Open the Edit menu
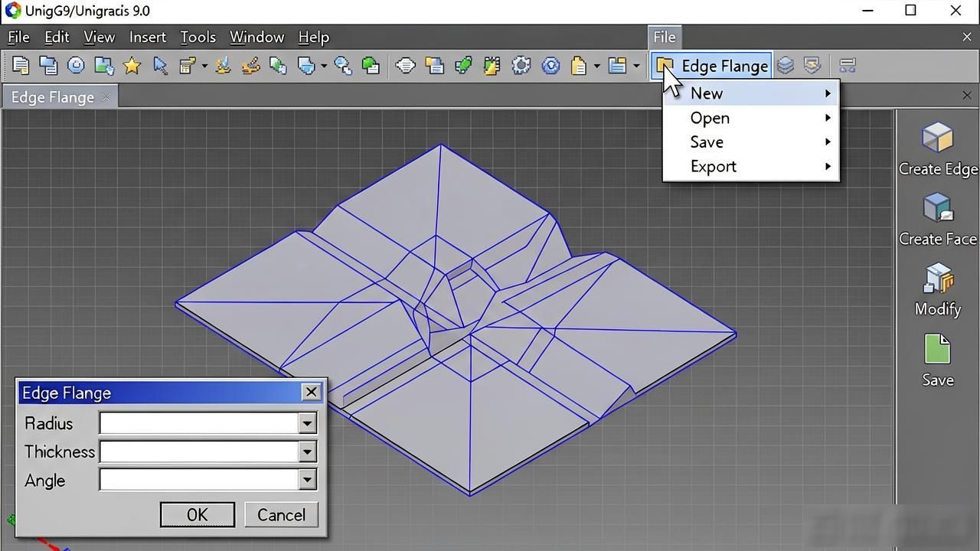This screenshot has height=551, width=980. pyautogui.click(x=57, y=37)
